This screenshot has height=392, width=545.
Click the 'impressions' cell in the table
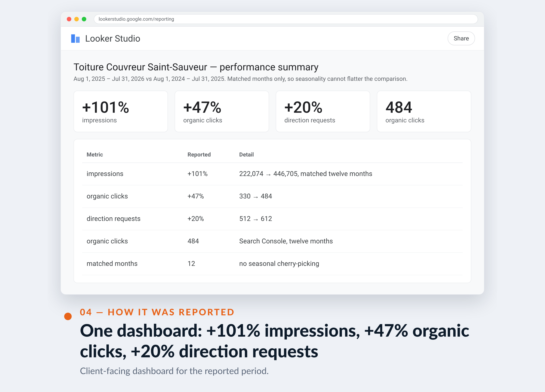(105, 174)
